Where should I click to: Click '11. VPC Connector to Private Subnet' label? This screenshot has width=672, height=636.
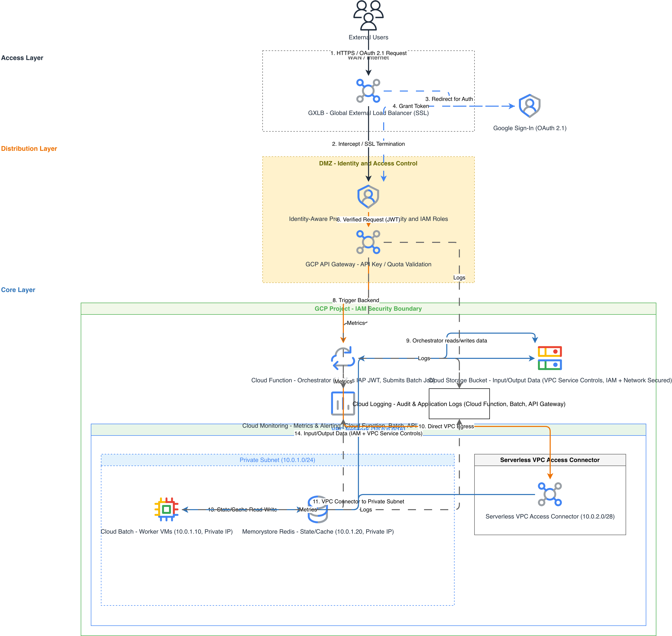(358, 501)
